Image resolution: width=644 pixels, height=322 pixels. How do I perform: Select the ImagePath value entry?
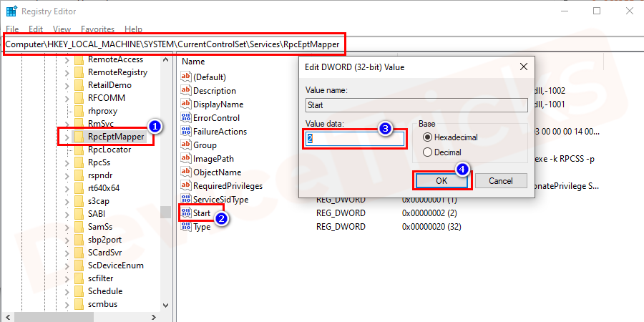tap(213, 159)
